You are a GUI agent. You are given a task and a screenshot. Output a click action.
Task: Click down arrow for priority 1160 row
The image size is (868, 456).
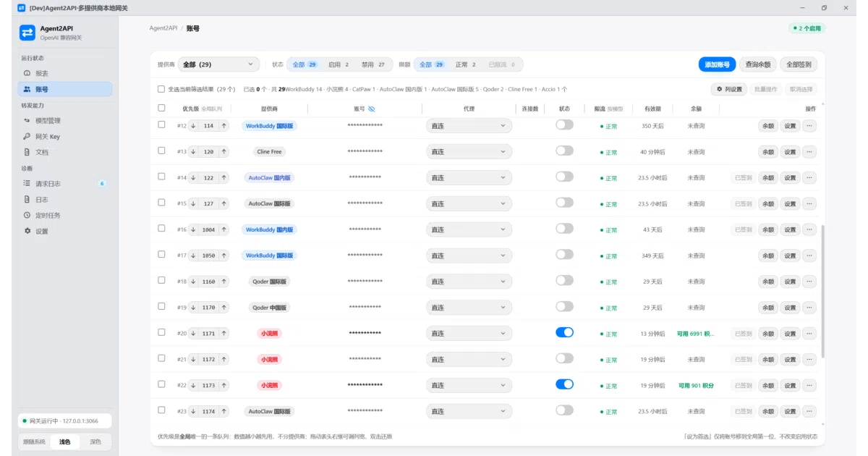194,282
